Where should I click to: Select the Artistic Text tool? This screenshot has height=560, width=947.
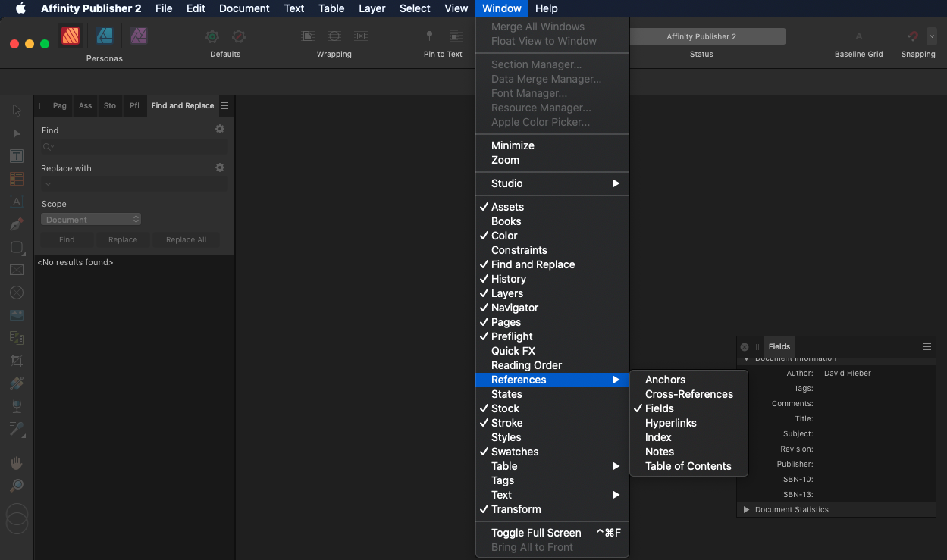point(17,202)
